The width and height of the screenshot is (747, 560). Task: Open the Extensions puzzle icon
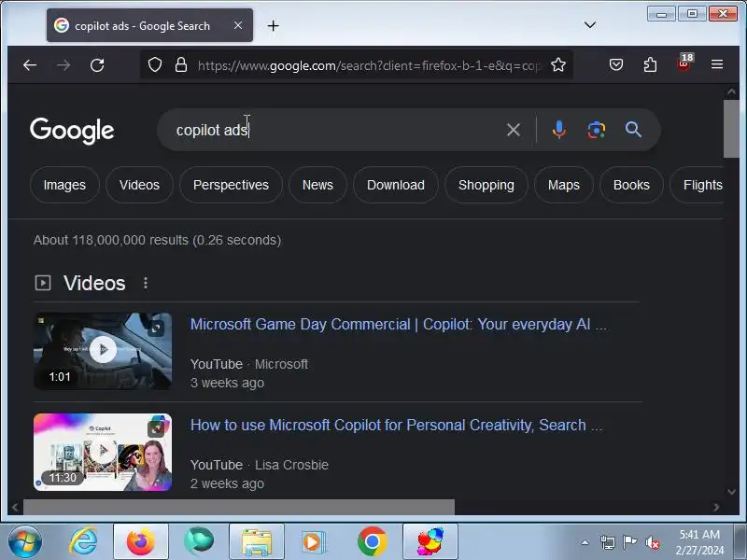coord(650,64)
